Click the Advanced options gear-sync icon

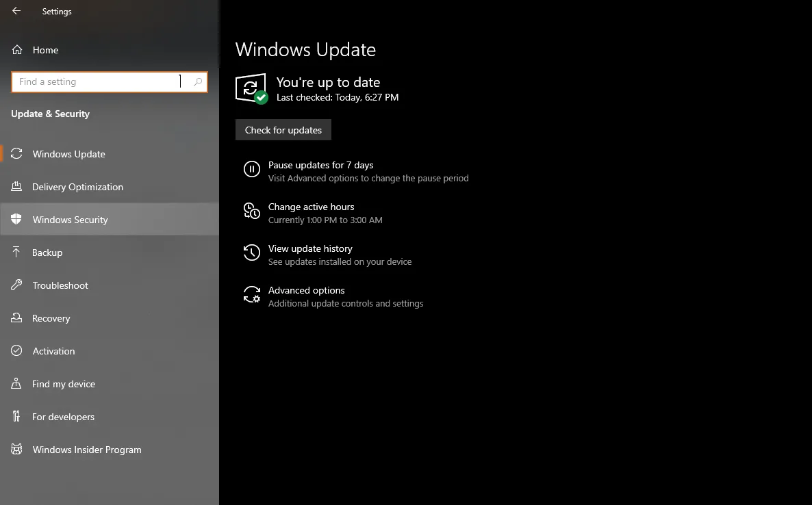[251, 295]
